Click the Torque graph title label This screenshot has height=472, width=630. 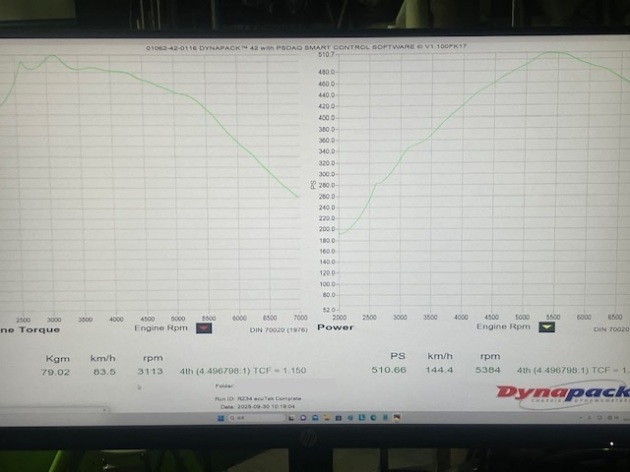pos(32,328)
